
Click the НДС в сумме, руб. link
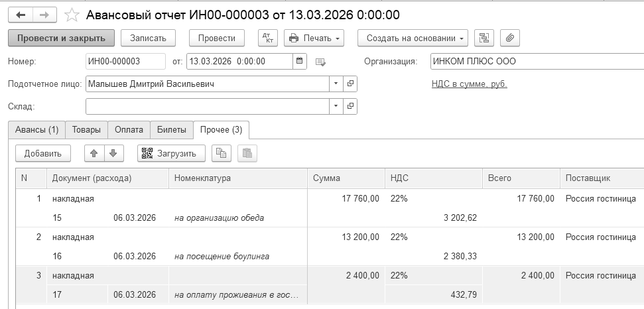pyautogui.click(x=469, y=84)
